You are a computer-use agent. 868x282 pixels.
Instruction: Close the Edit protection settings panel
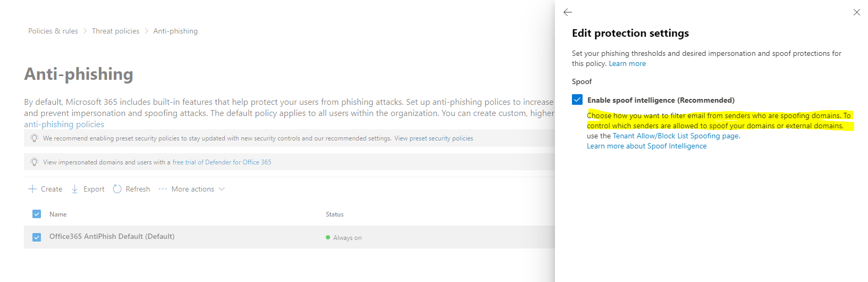[x=856, y=12]
